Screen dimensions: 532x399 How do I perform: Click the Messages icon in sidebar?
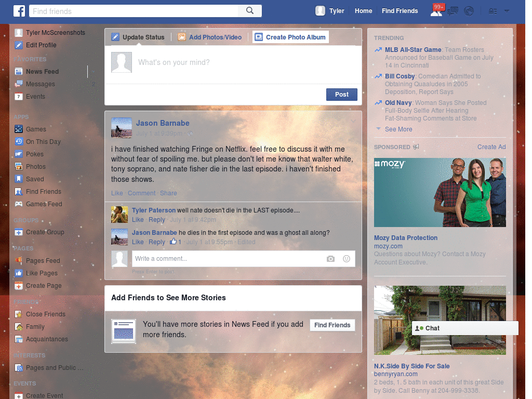click(x=19, y=84)
